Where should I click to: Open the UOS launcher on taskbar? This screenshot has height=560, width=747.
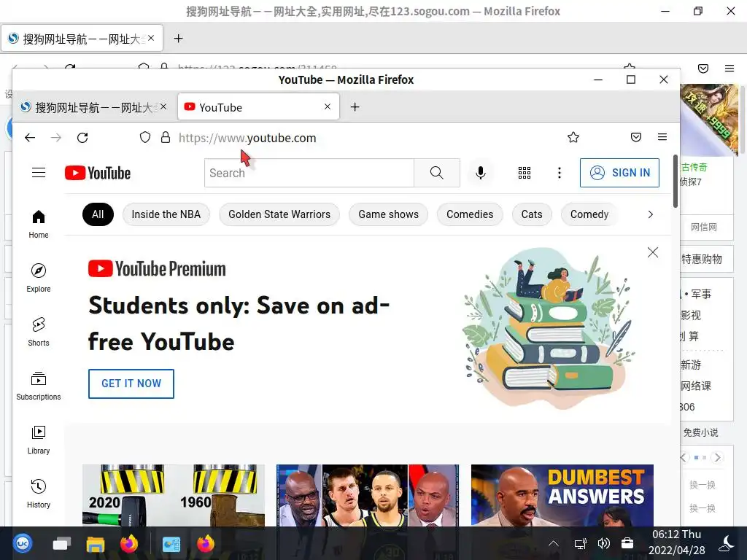coord(23,543)
